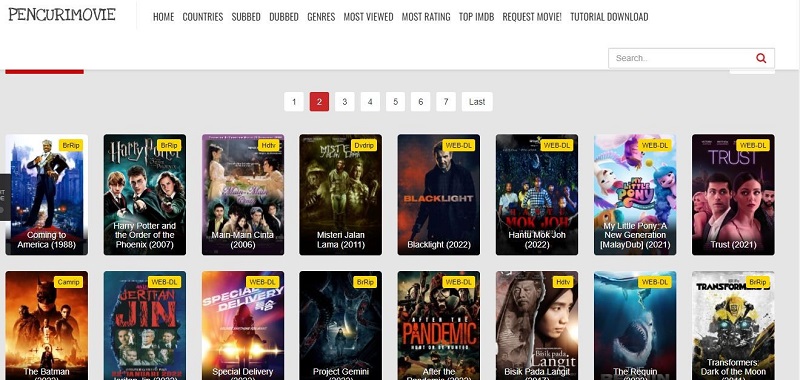Open Misteri Jalan Lama (2011) poster
Screen dimensions: 800x380
point(340,194)
